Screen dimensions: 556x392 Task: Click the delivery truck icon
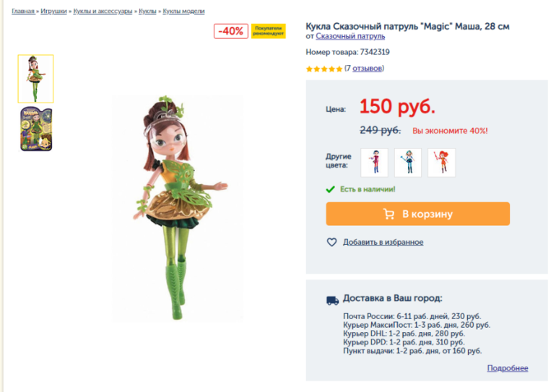[x=332, y=300]
